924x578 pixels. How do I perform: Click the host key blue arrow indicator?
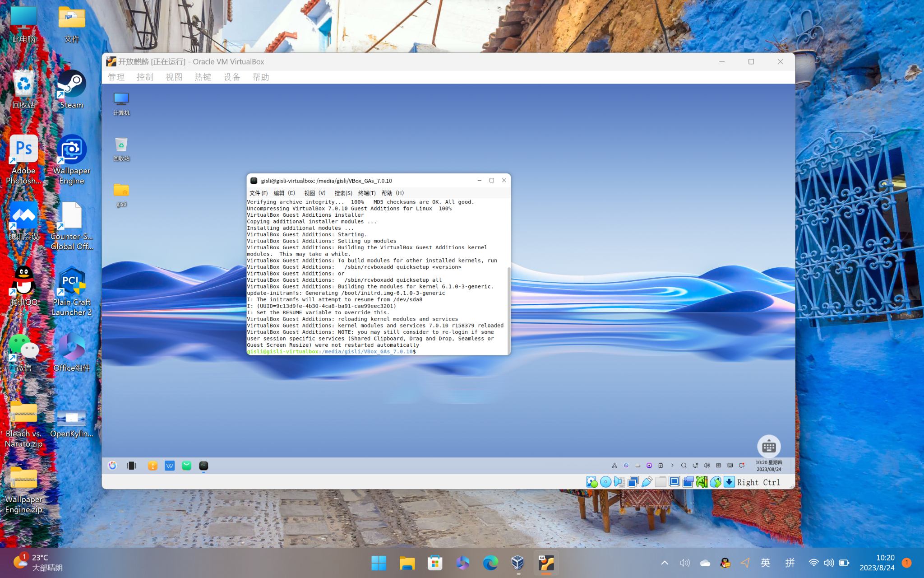(729, 482)
